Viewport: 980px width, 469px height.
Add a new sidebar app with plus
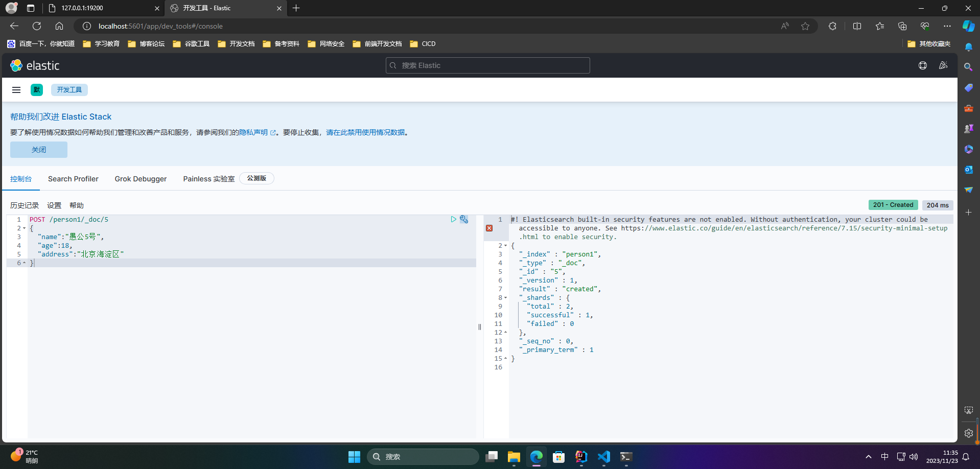pos(968,212)
